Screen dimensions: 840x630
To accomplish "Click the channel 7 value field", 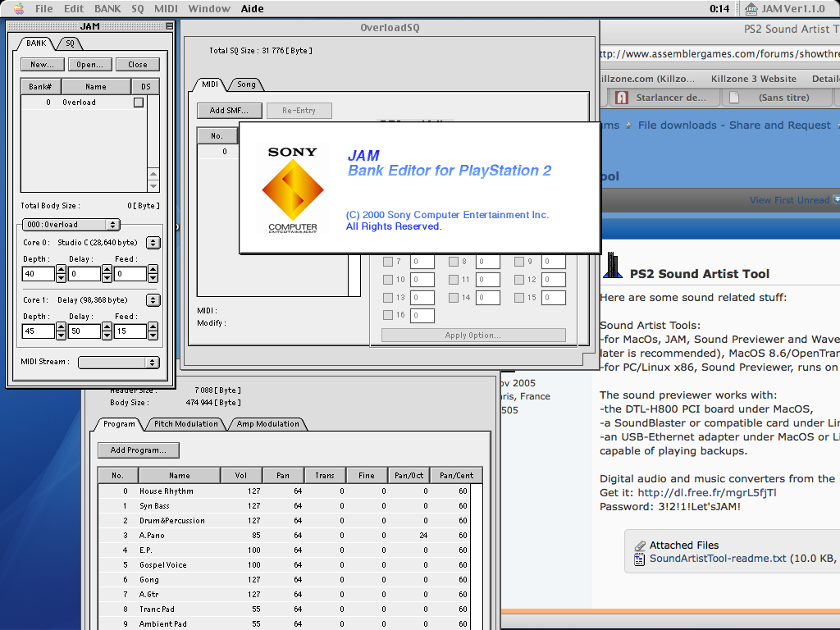I will 422,262.
